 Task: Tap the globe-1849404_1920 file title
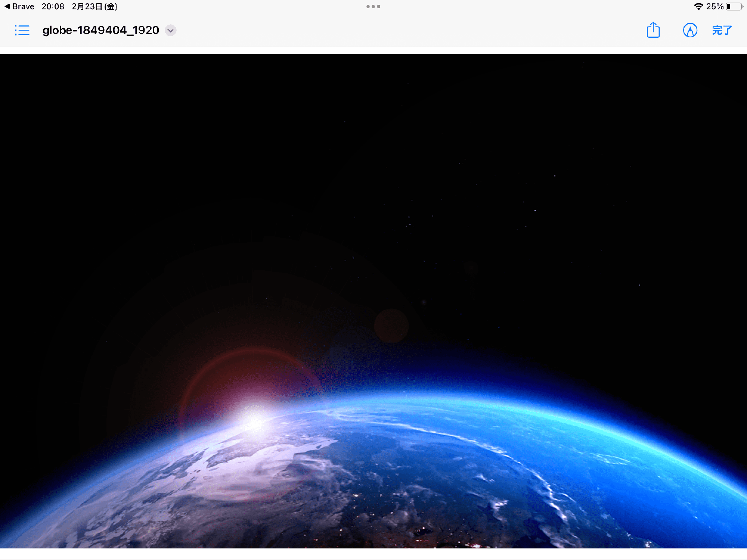[x=101, y=30]
